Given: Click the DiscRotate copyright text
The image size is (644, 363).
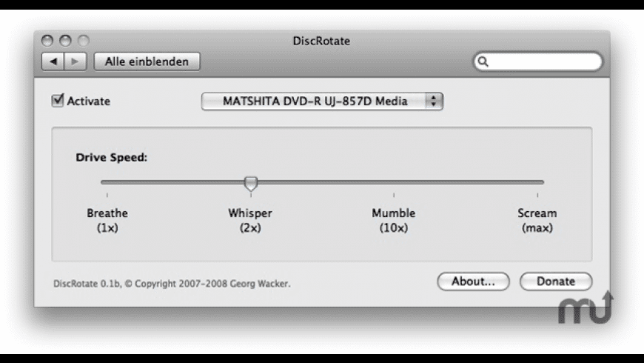Looking at the screenshot, I should [172, 284].
